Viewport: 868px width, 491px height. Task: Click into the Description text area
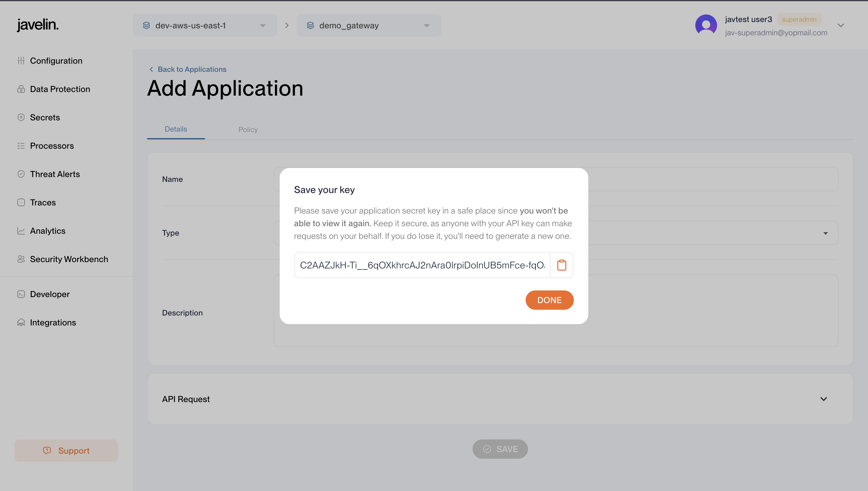point(556,310)
